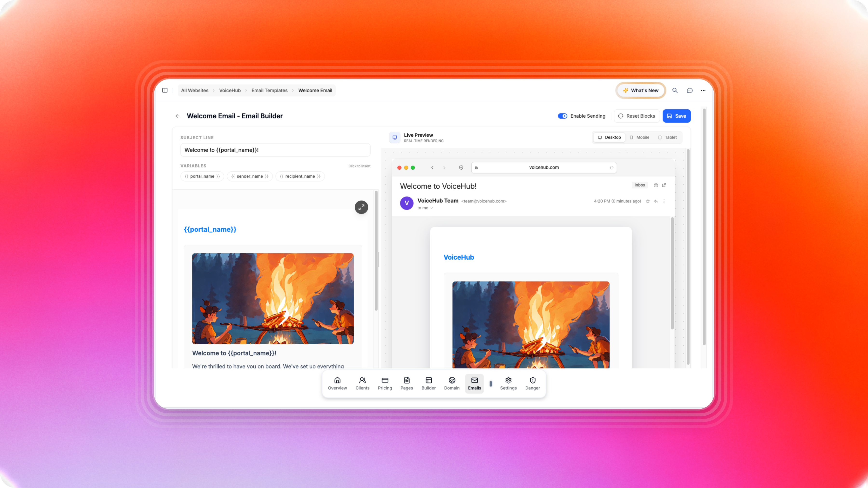Open the chat bubble icon
868x488 pixels.
(x=690, y=90)
